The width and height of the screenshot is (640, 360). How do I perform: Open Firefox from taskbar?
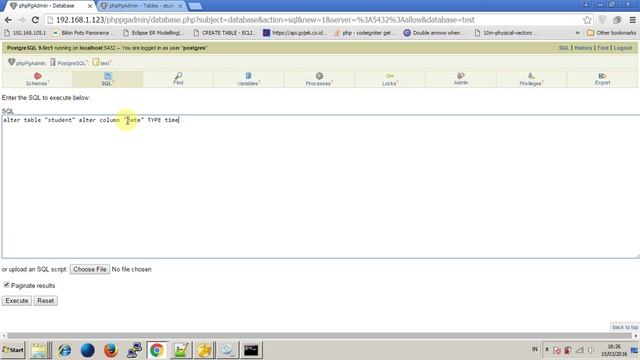[x=110, y=350]
